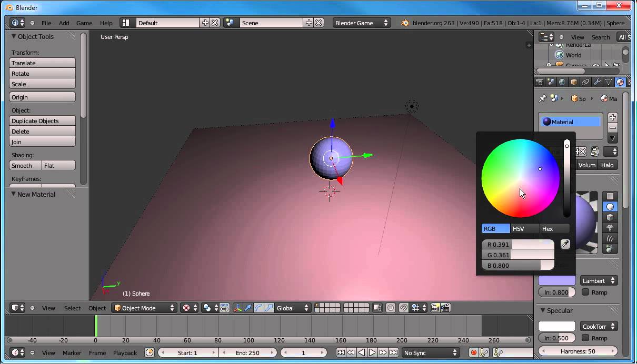637x364 pixels.
Task: Click the Rotate button
Action: click(x=43, y=73)
